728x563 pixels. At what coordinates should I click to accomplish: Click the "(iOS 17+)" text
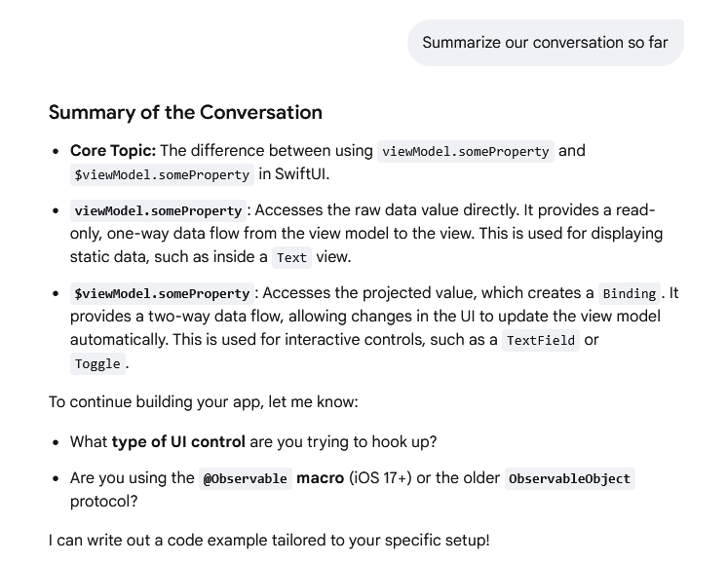pyautogui.click(x=380, y=478)
